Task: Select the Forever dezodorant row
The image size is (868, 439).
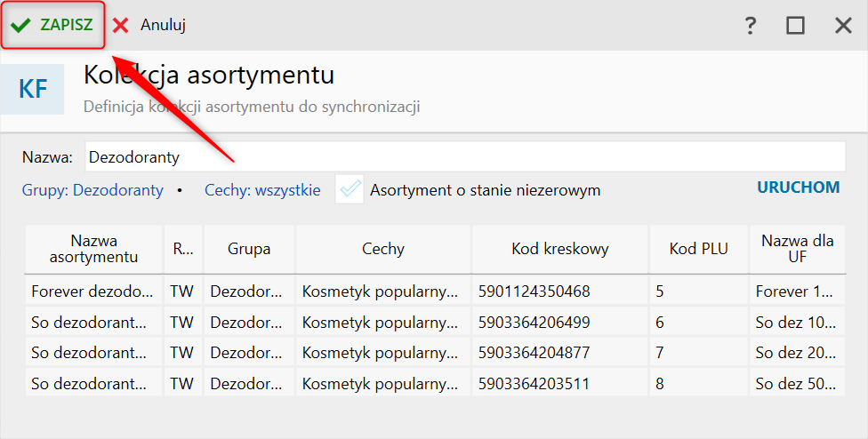Action: 435,291
